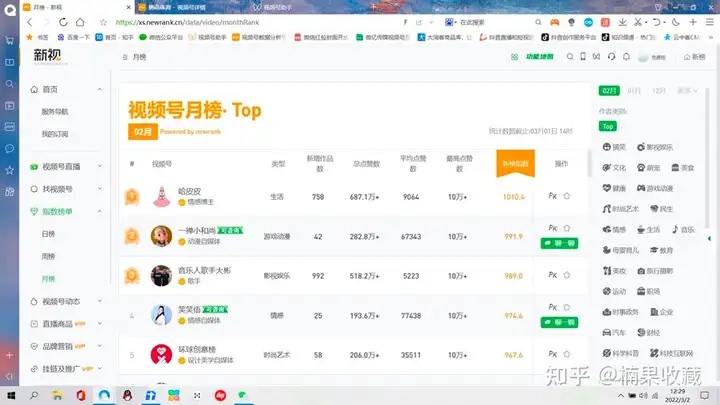Screen dimensions: 720x405
Task: Filter by 科技互联网 category
Action: 671,353
